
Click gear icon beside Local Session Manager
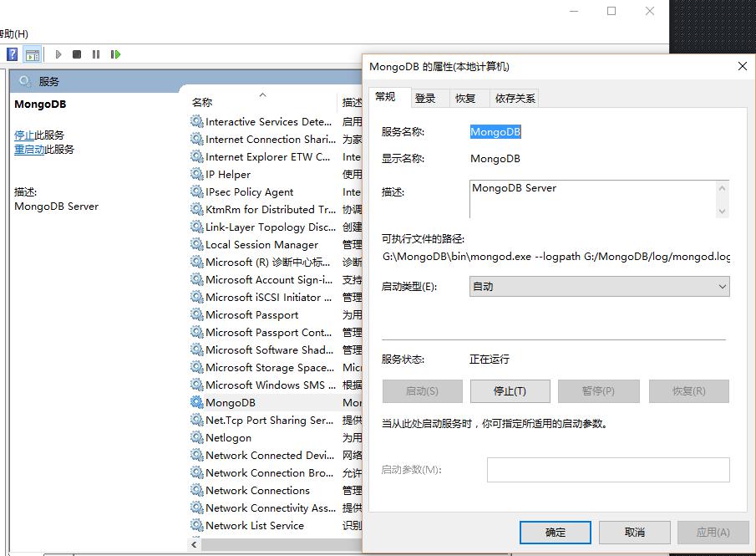(x=196, y=244)
